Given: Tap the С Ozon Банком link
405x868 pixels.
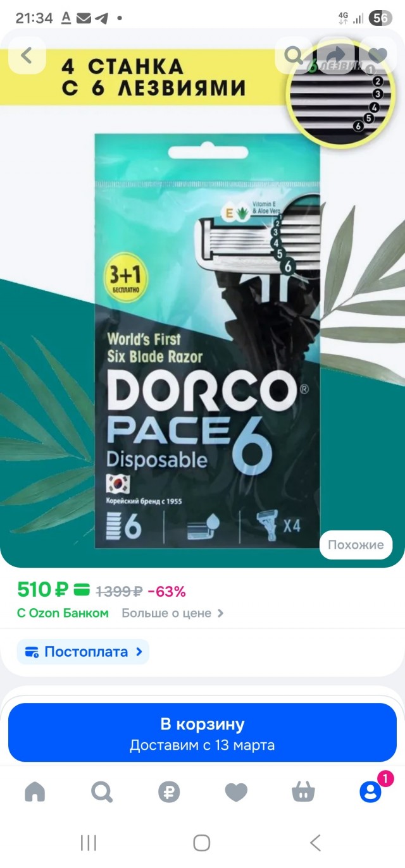Looking at the screenshot, I should click(x=63, y=613).
